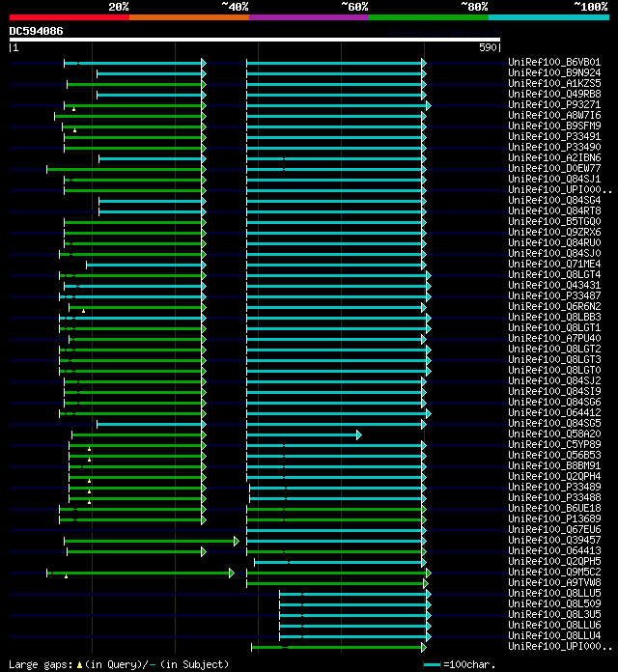
Task: Select the UniRef100_B5TGQ0 label
Action: [x=554, y=221]
